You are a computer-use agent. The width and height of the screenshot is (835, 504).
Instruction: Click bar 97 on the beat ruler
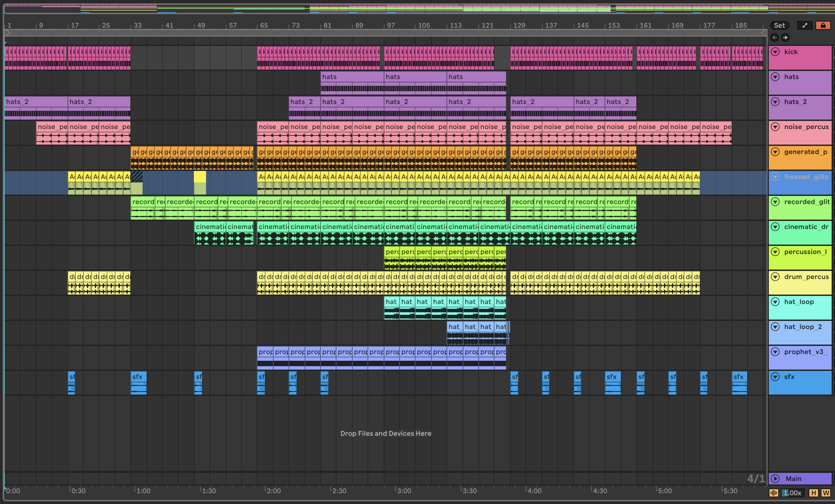[389, 25]
